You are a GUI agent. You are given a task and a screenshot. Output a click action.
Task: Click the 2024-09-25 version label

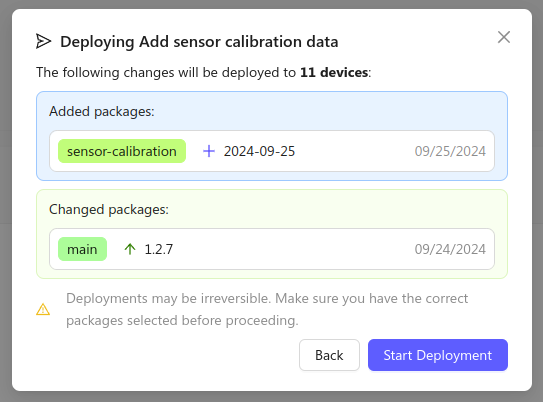(x=259, y=151)
